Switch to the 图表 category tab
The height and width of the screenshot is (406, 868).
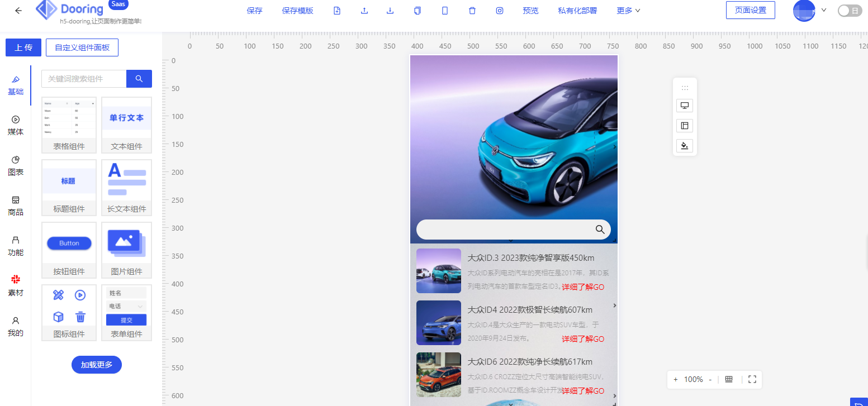16,166
